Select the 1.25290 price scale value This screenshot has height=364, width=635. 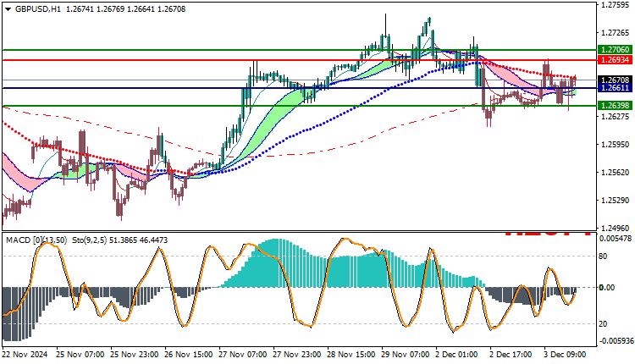point(616,201)
